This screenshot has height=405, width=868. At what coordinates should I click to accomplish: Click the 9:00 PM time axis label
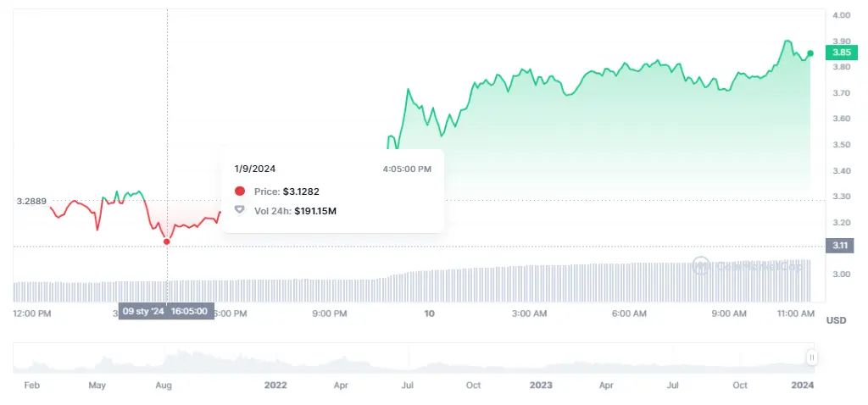pos(330,313)
